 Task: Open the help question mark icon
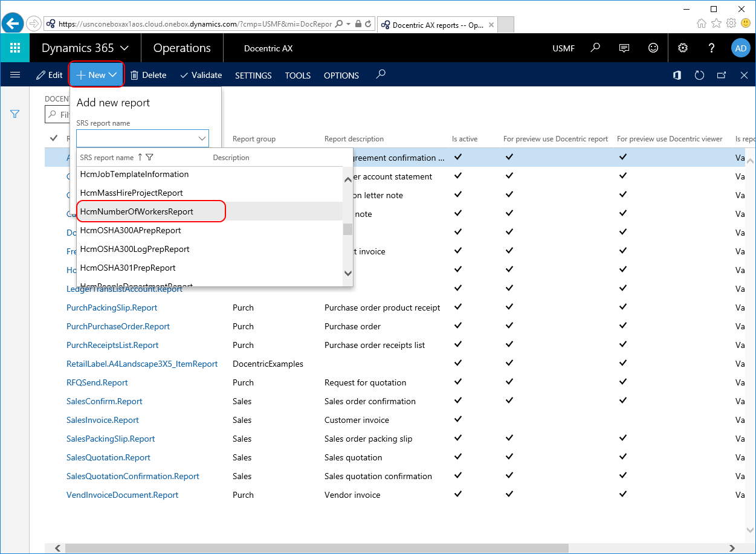click(712, 48)
